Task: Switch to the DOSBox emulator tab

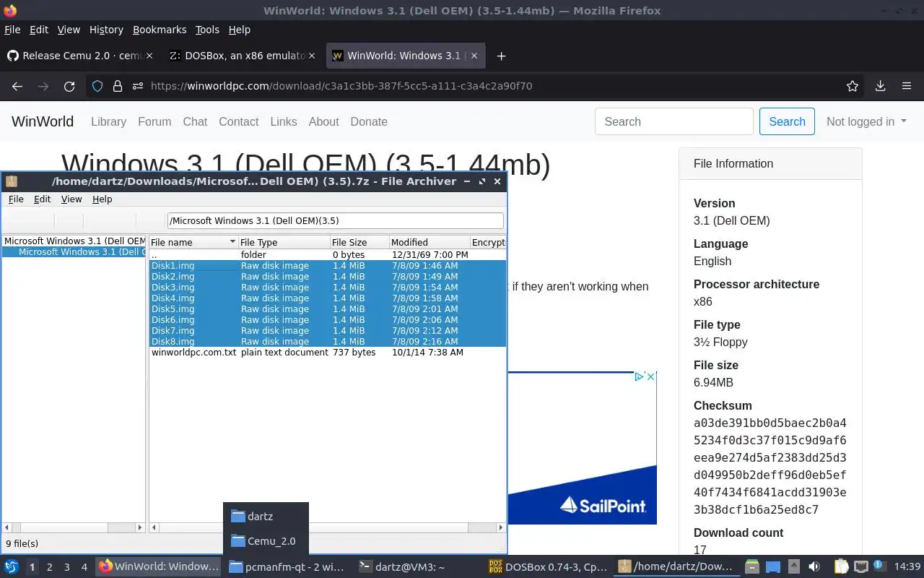Action: [242, 56]
